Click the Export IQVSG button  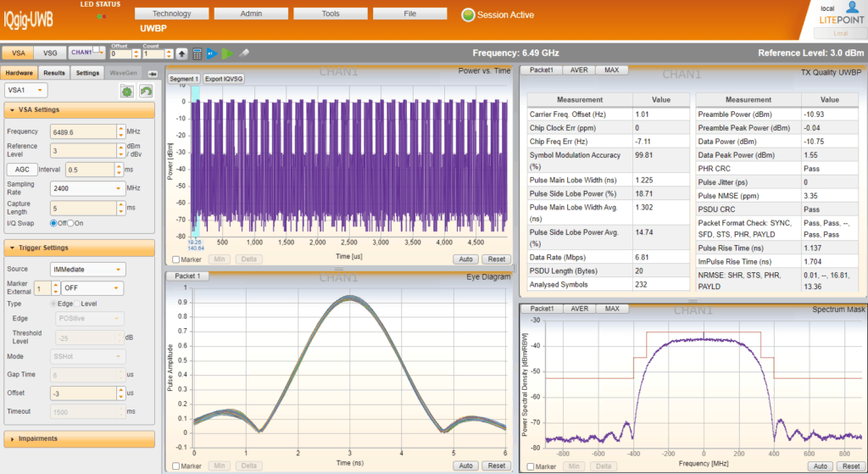pyautogui.click(x=224, y=79)
